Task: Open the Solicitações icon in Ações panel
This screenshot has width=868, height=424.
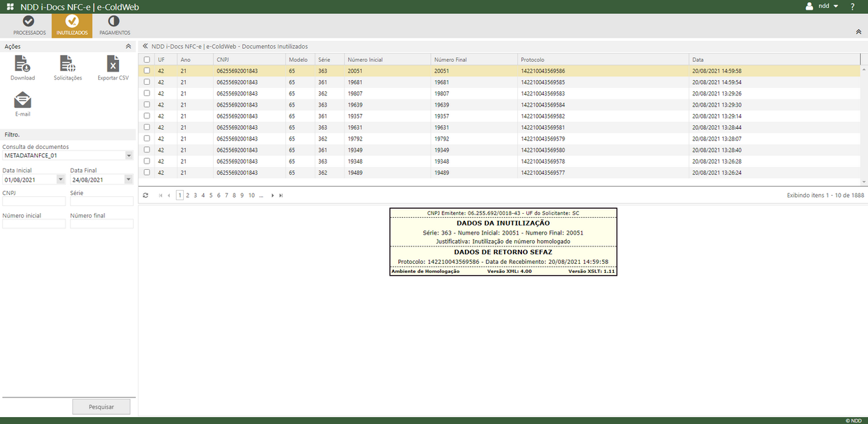Action: tap(67, 65)
